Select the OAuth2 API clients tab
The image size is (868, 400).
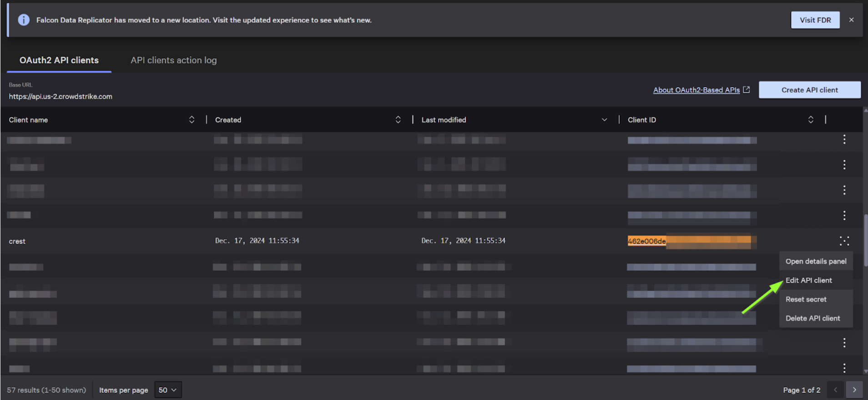coord(59,60)
